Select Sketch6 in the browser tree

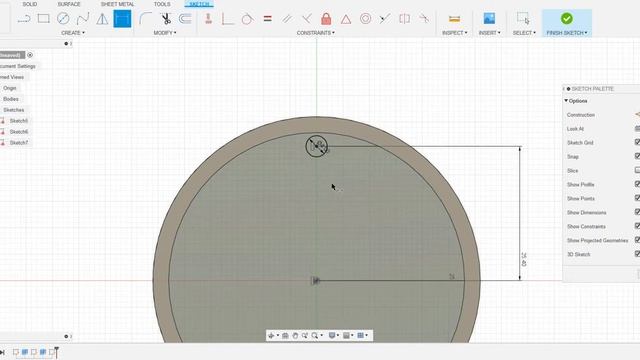pyautogui.click(x=19, y=132)
